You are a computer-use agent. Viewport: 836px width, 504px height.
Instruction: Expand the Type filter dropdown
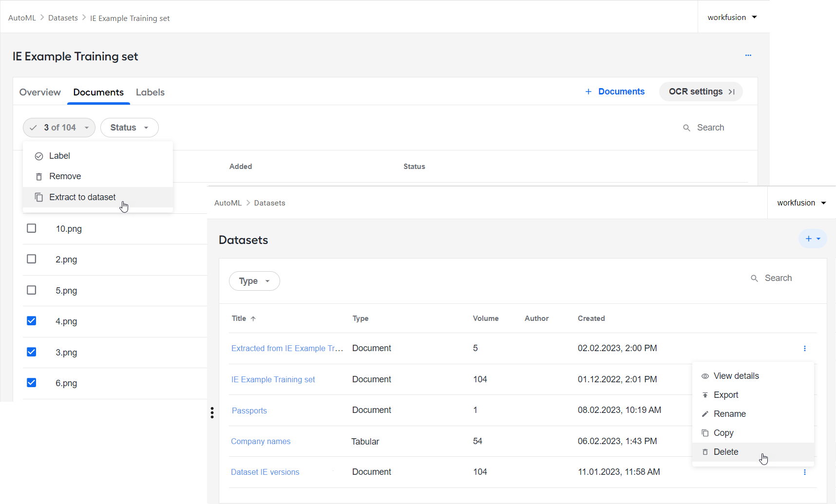click(x=254, y=281)
